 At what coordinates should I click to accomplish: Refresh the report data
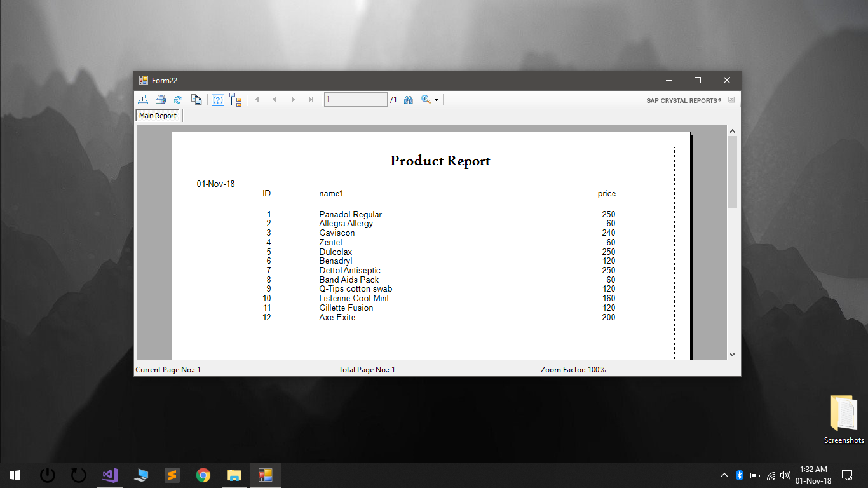click(x=179, y=100)
